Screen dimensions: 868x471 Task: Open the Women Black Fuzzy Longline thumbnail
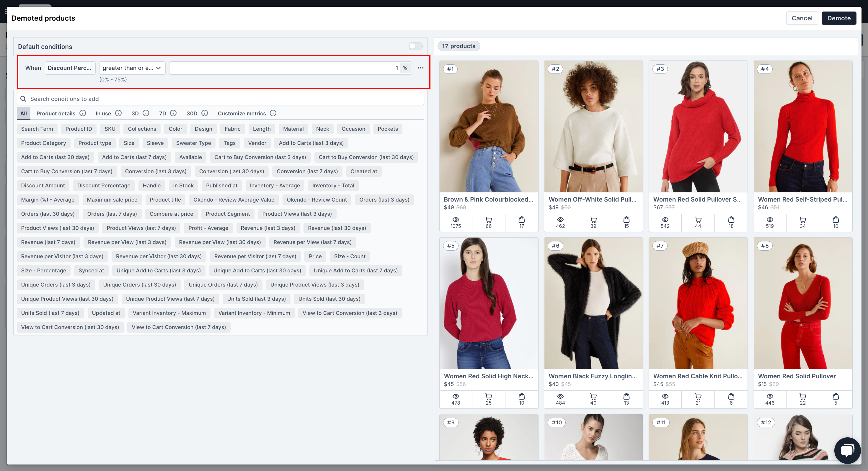click(593, 303)
